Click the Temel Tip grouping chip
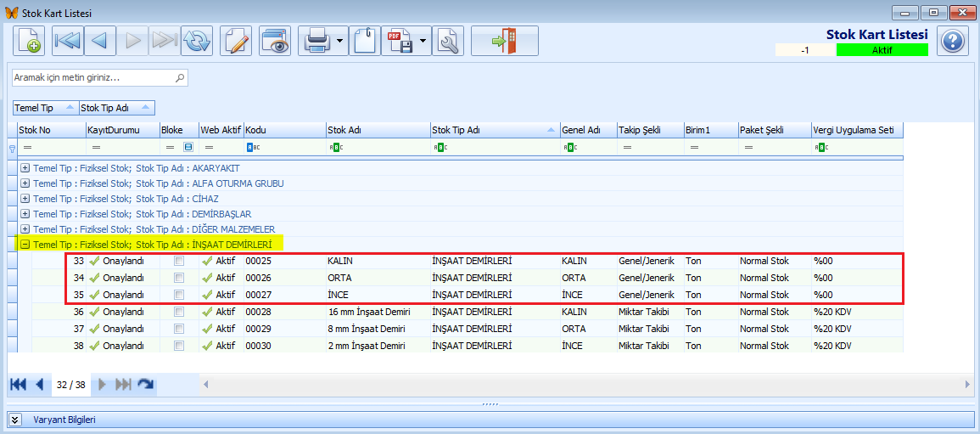The height and width of the screenshot is (434, 980). click(46, 108)
